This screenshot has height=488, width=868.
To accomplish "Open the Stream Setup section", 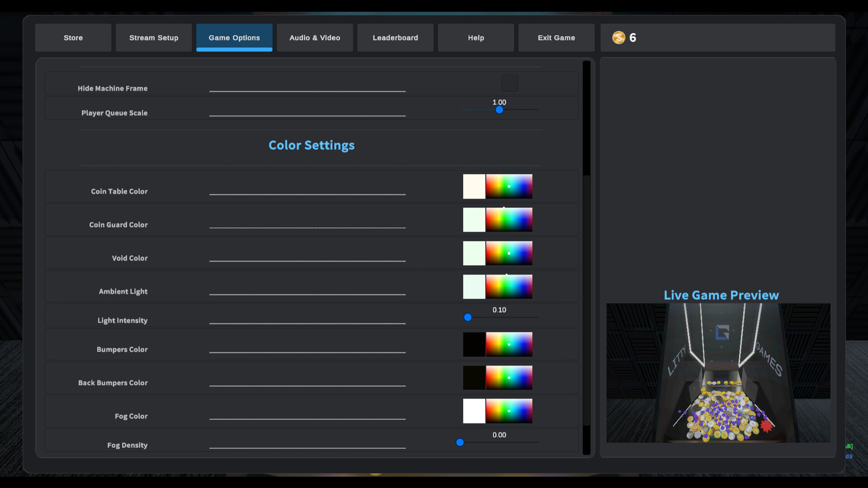I will pos(154,38).
